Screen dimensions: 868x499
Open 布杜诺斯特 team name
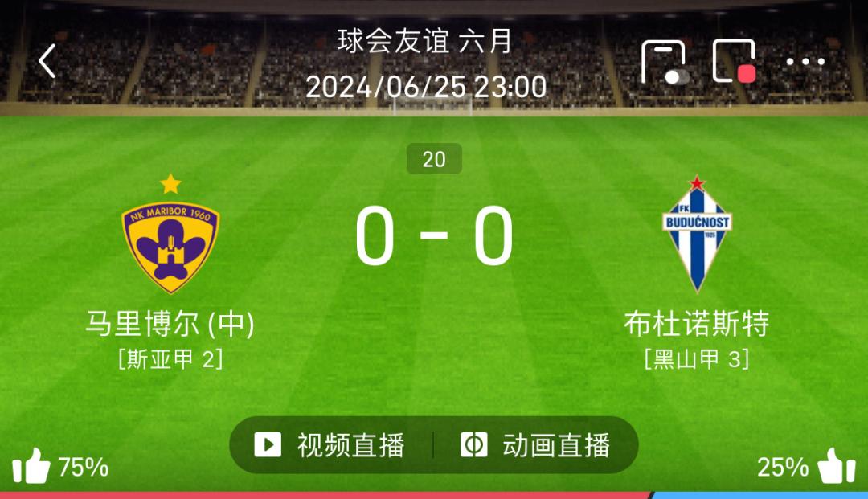coord(696,324)
